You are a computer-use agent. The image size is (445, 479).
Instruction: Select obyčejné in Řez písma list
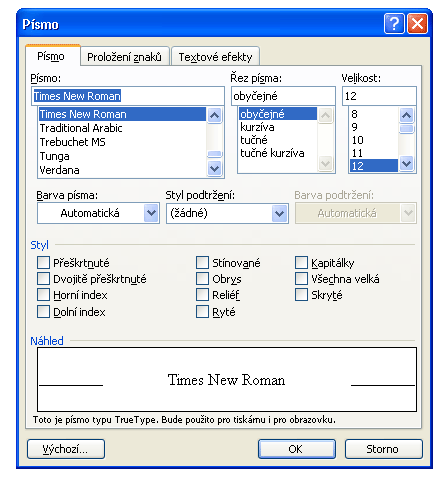pyautogui.click(x=278, y=114)
